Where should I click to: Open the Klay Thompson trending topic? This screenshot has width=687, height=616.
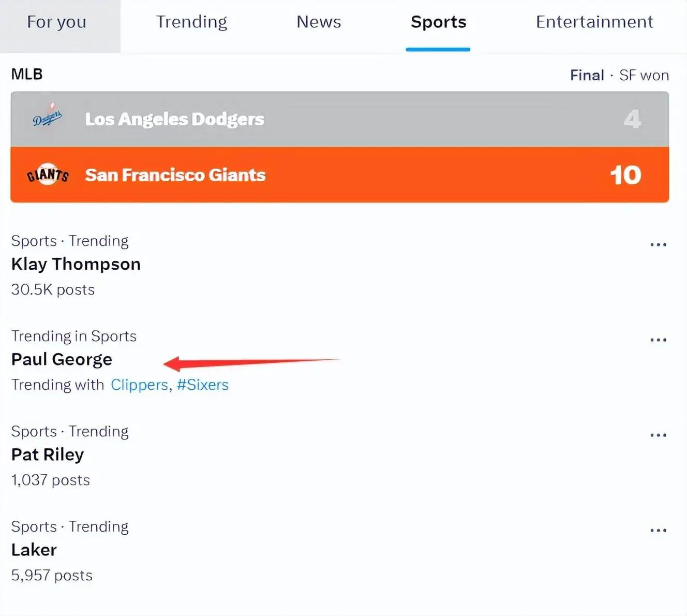point(76,264)
